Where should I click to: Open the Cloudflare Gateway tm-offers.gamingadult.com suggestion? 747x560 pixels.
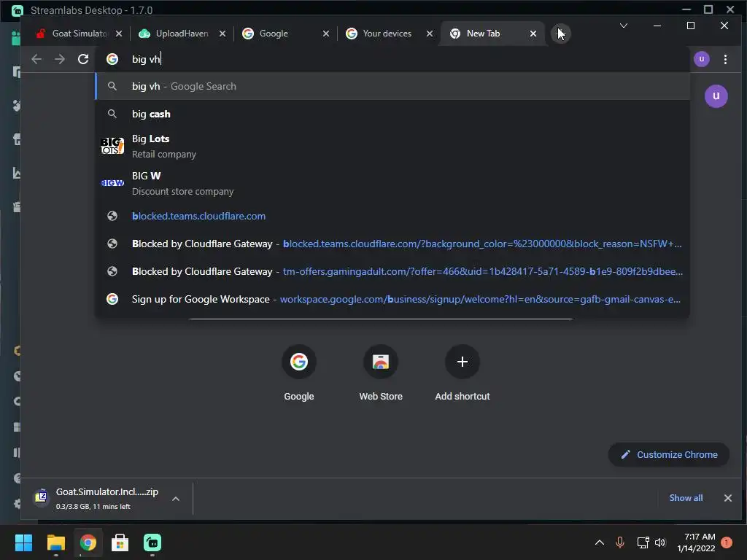click(392, 271)
